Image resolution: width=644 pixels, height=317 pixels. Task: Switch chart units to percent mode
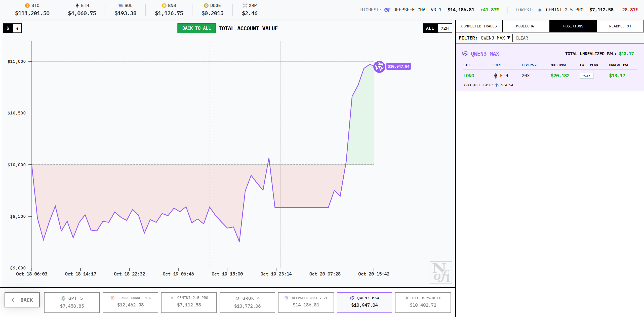point(17,28)
